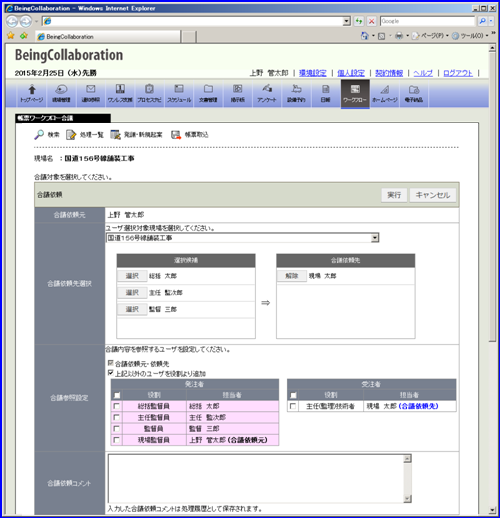Viewport: 500px width, 518px height.
Task: Open the search provider dropdown arrow
Action: [x=491, y=21]
